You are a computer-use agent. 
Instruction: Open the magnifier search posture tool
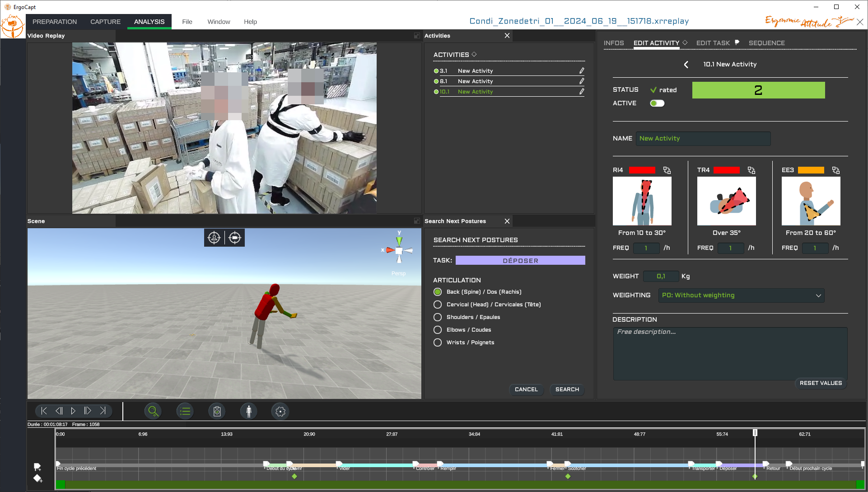point(153,411)
